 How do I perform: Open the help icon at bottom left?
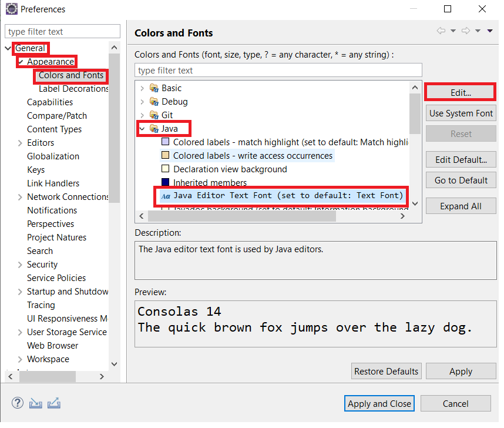[x=17, y=403]
